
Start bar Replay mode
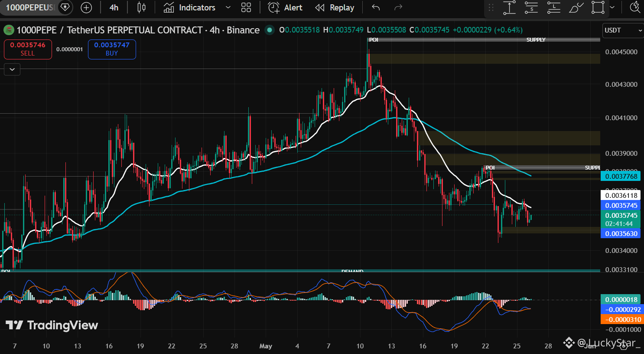pyautogui.click(x=335, y=7)
